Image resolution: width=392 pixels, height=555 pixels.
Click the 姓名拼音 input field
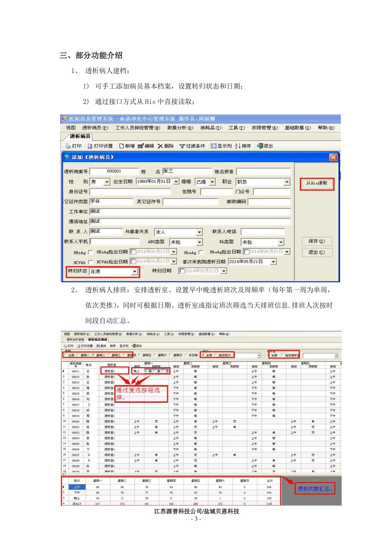(263, 171)
